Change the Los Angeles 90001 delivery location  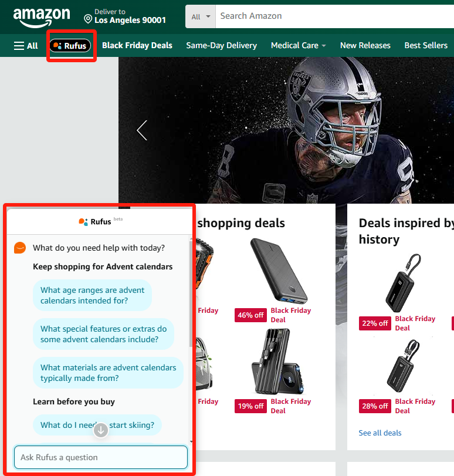point(130,20)
